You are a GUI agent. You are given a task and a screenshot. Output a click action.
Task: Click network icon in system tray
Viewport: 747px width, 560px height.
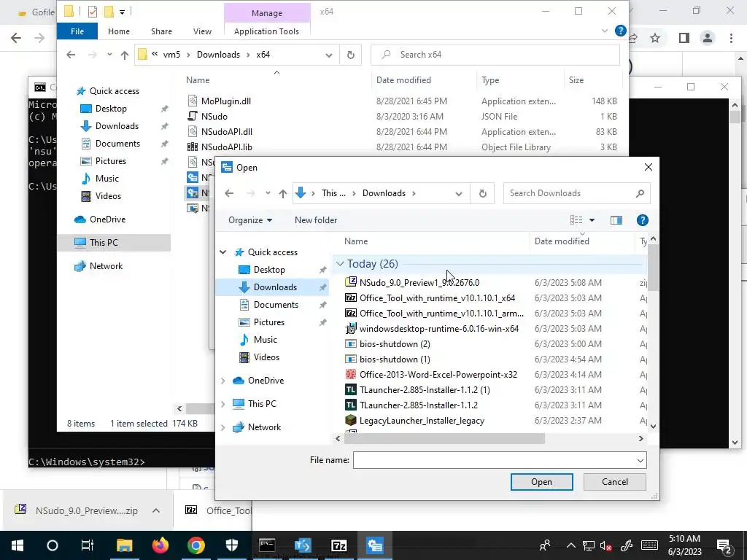point(589,545)
